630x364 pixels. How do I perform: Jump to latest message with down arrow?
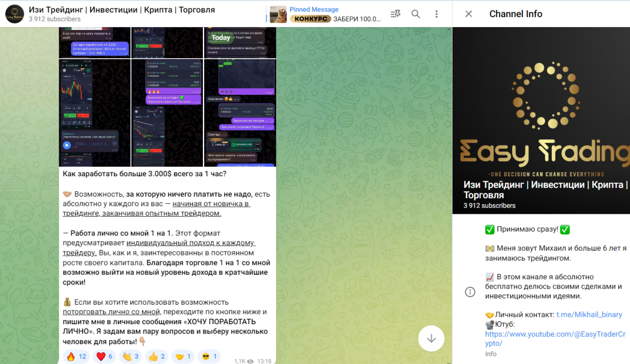click(431, 339)
